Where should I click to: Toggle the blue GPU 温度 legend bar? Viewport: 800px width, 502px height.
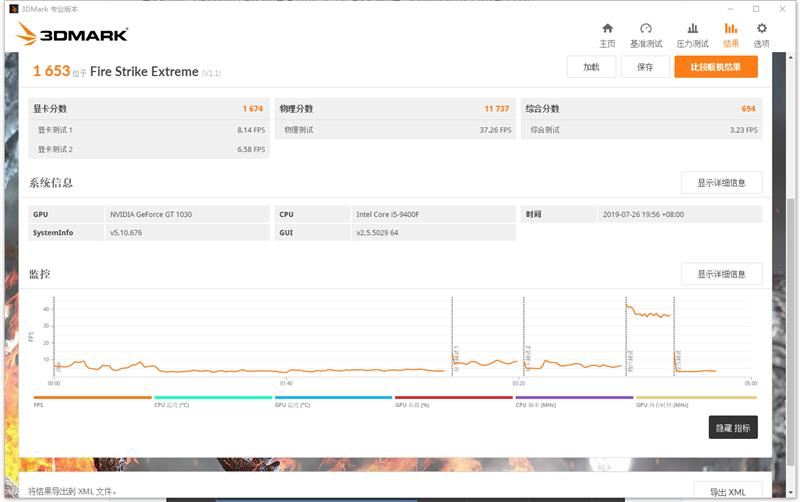pos(333,397)
